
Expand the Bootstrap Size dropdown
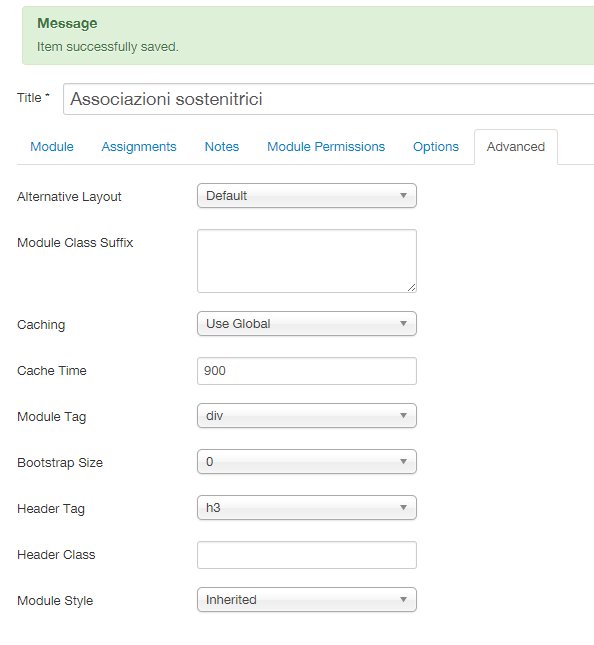point(307,462)
